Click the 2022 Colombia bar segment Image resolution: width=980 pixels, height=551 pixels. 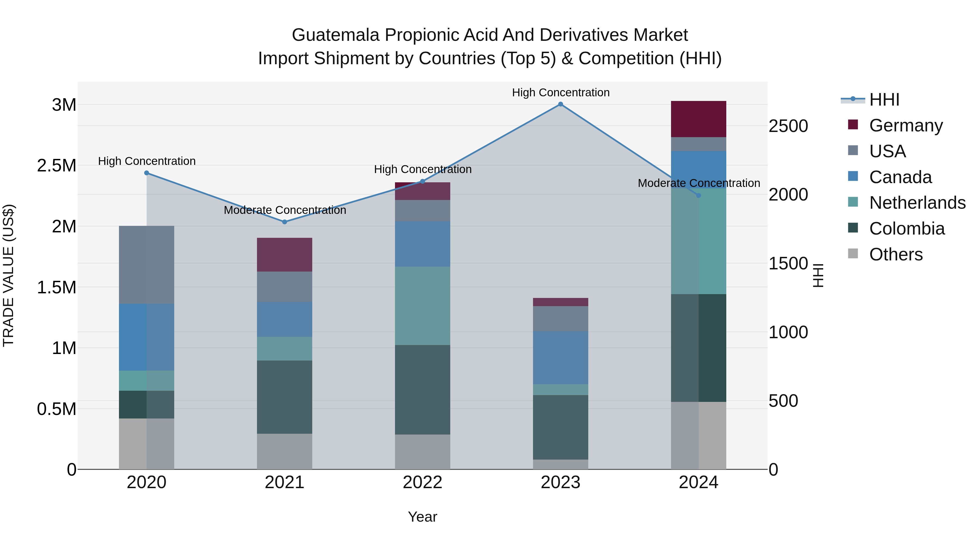(x=423, y=390)
